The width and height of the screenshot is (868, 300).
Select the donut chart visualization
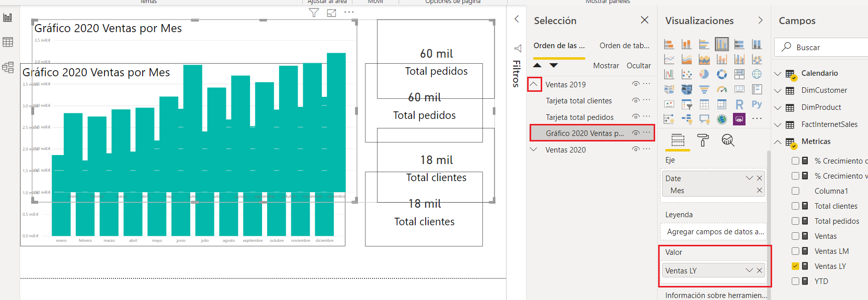click(x=722, y=74)
